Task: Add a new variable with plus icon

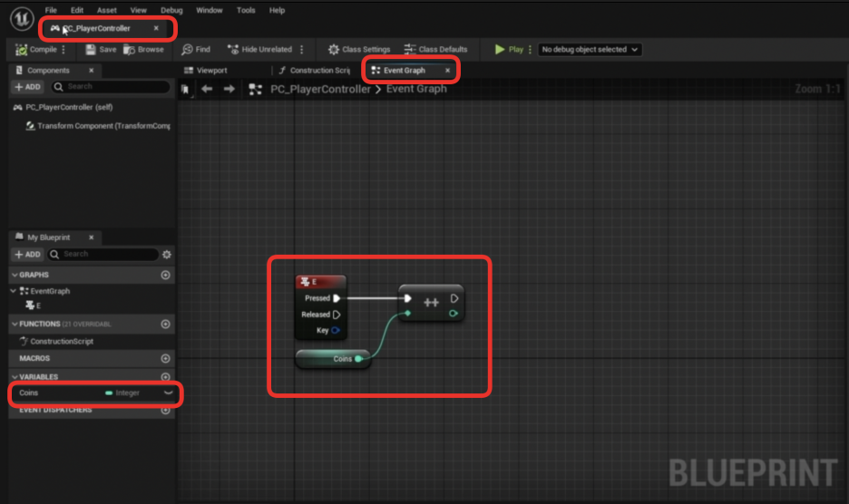Action: [166, 377]
